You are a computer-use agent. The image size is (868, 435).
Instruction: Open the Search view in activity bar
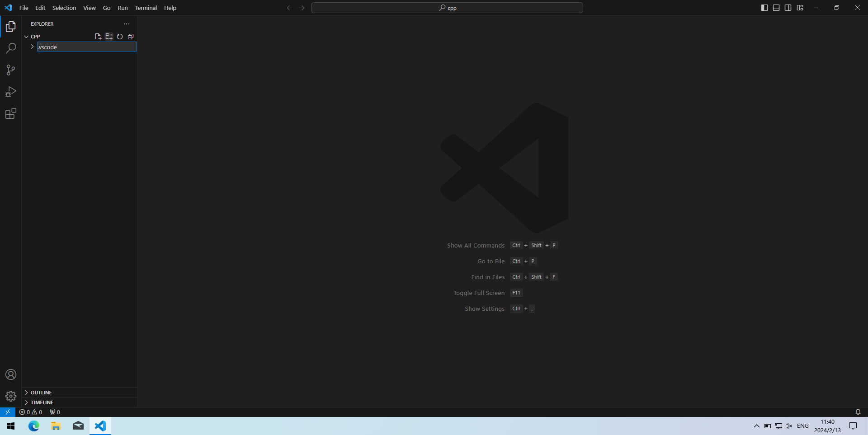(11, 48)
